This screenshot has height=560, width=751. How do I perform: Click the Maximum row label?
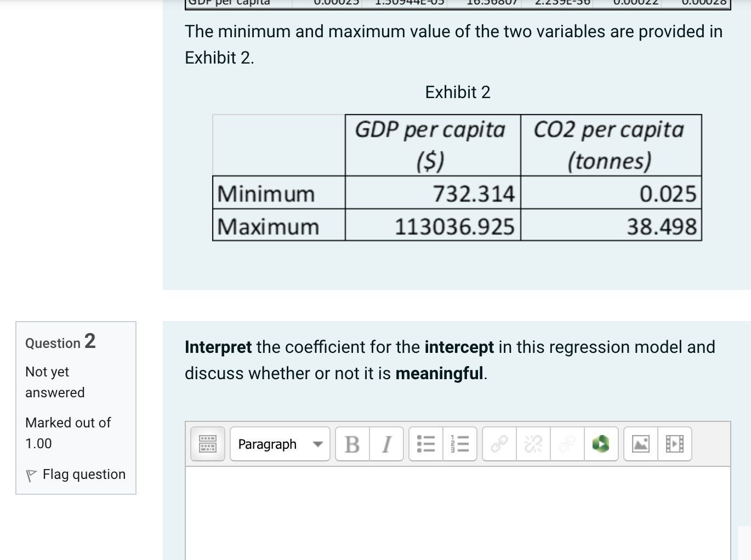(x=268, y=227)
